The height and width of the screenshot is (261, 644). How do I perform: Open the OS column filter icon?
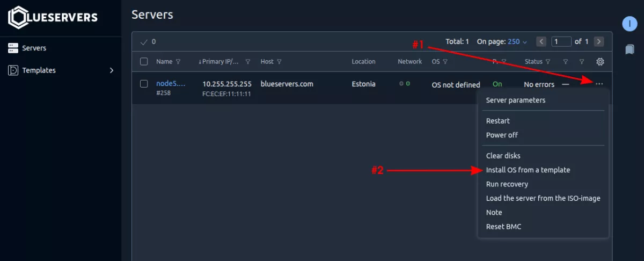tap(445, 62)
